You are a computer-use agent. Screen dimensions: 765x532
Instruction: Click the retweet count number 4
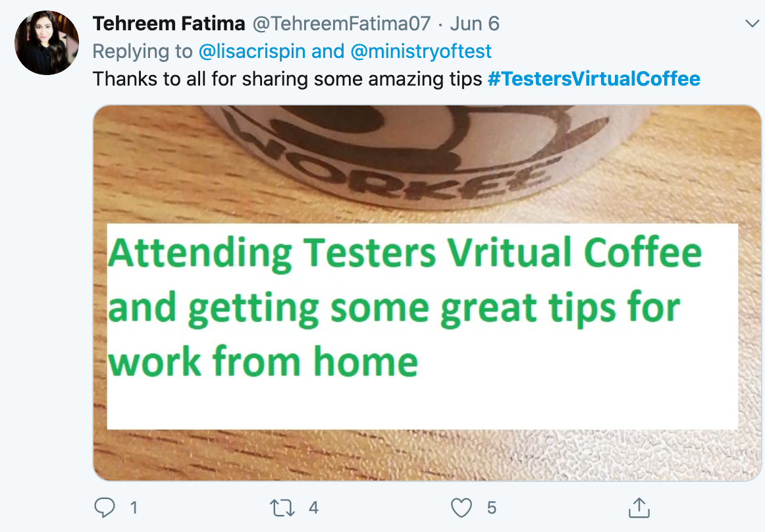click(314, 508)
